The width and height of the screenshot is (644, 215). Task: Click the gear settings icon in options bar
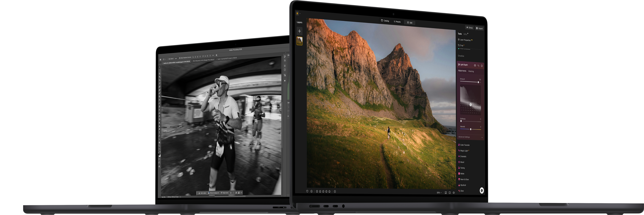216,55
